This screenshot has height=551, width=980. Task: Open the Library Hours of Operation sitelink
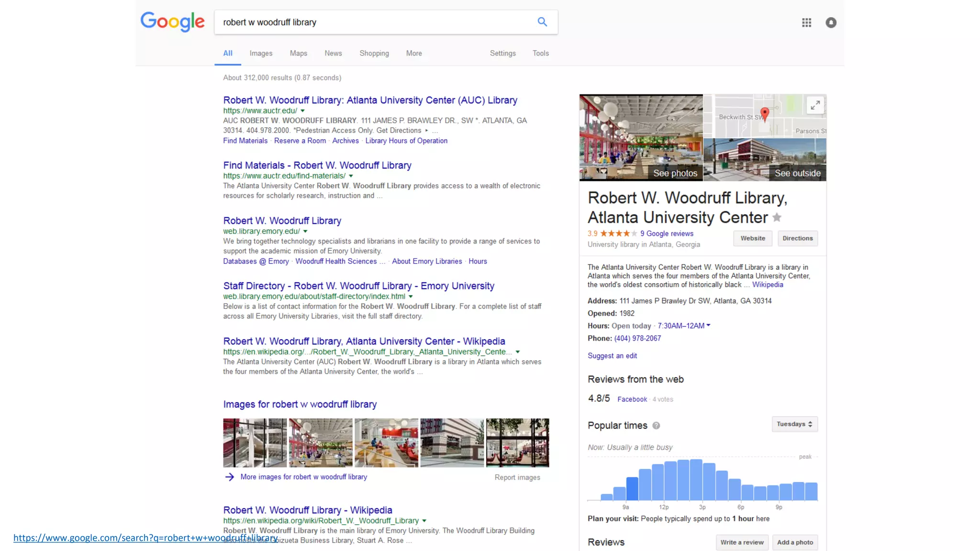pos(406,141)
